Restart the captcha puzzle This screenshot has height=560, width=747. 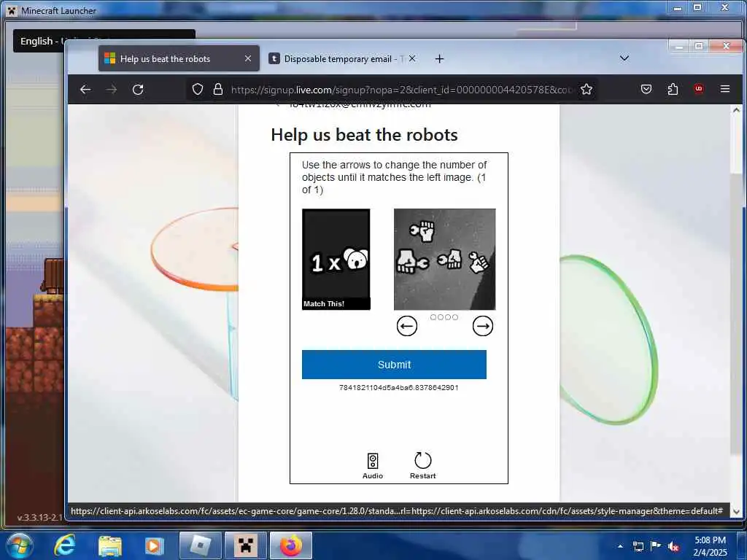422,466
